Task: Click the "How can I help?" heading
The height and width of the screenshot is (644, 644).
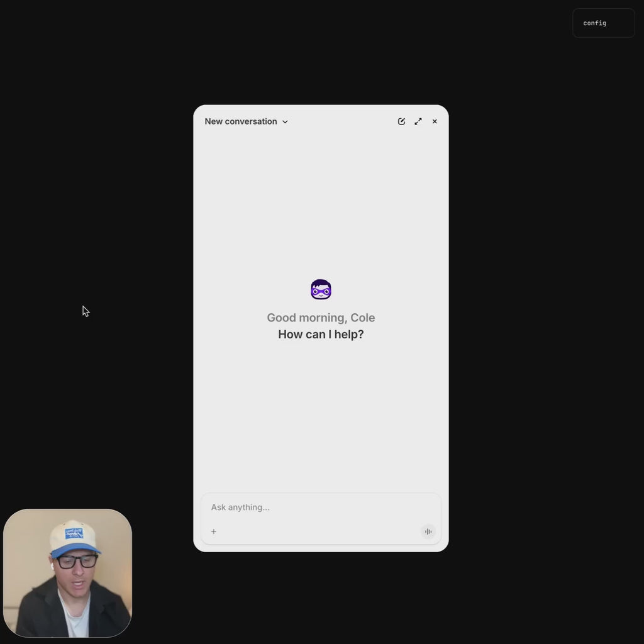Action: (x=321, y=335)
